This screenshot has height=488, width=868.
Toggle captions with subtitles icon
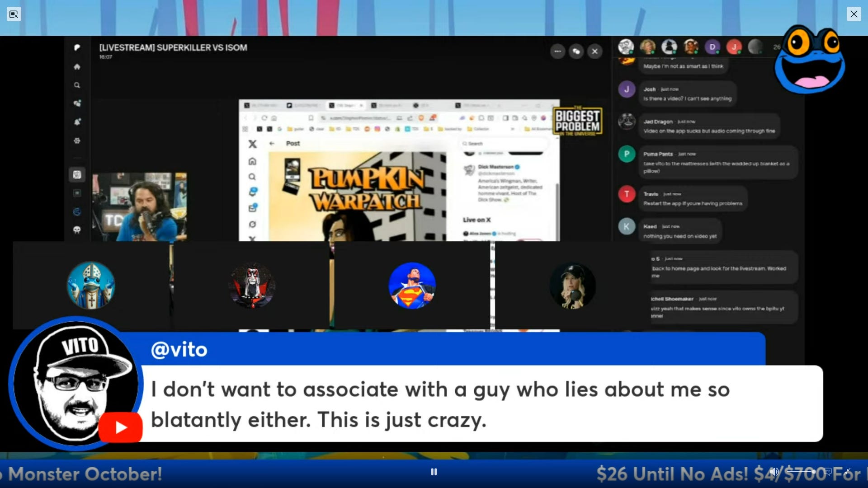click(828, 472)
